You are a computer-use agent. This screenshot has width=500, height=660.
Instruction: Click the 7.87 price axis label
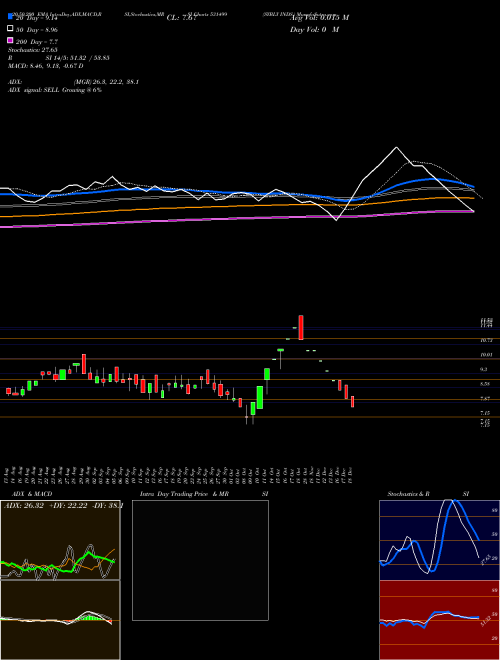tap(487, 398)
